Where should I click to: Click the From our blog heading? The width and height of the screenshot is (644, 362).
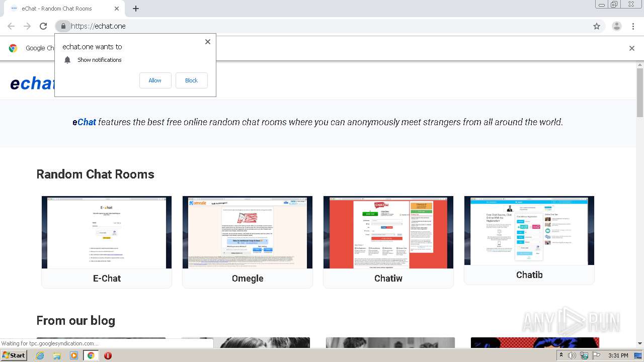click(x=75, y=321)
